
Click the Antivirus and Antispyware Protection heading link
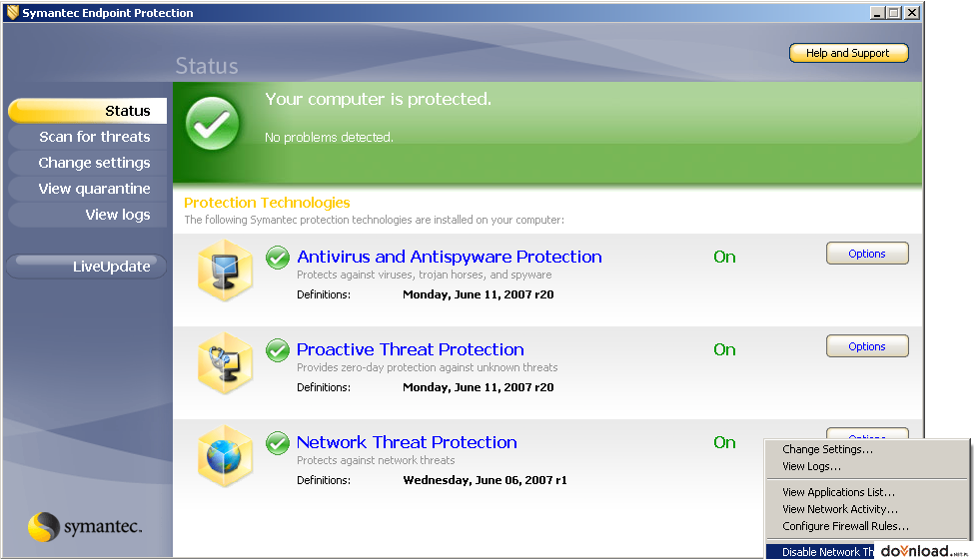coord(450,257)
